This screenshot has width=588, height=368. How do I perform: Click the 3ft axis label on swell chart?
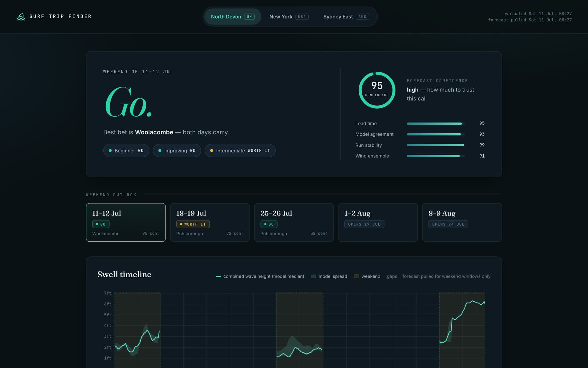click(108, 336)
